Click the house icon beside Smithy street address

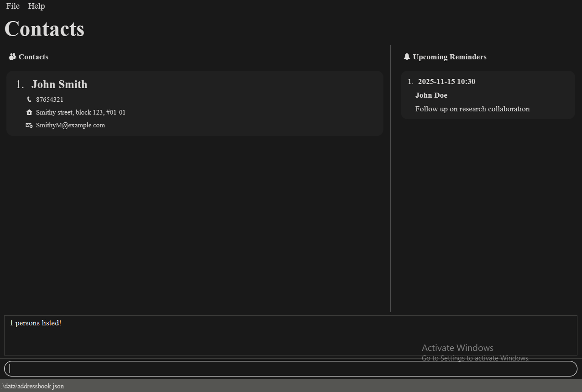click(29, 112)
